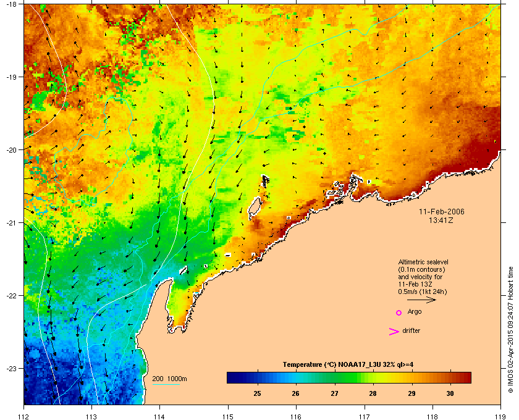Image resolution: width=519 pixels, height=420 pixels.
Task: Click the magenta Argo circle symbol
Action: tap(399, 313)
